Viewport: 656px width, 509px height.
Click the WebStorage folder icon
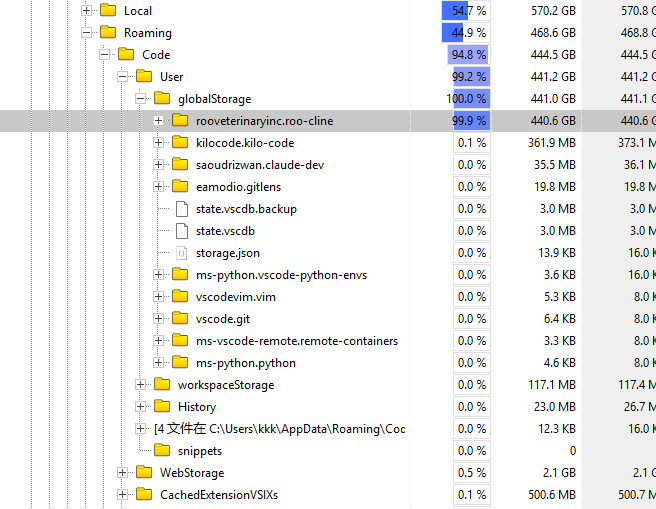point(144,472)
